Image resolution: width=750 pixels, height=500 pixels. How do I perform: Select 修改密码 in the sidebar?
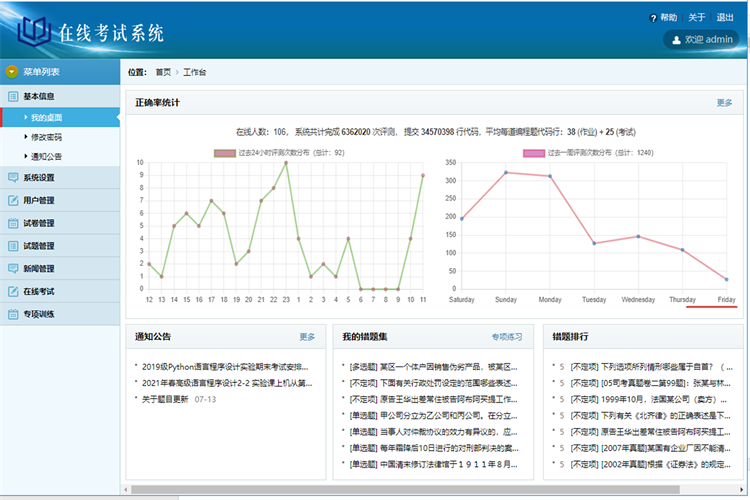pyautogui.click(x=46, y=137)
